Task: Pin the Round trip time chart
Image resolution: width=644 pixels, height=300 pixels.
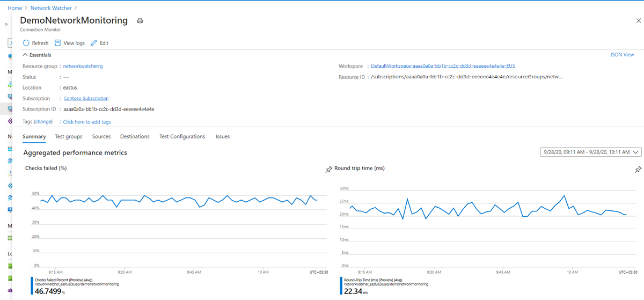Action: click(x=638, y=170)
